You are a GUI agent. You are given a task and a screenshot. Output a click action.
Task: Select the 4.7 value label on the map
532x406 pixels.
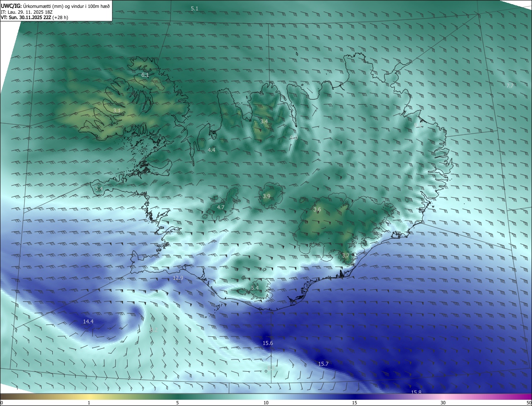point(221,207)
